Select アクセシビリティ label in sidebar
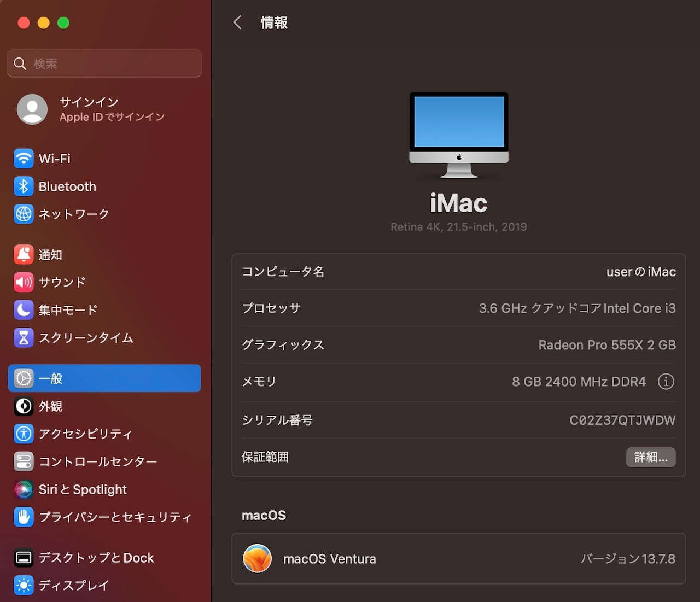The height and width of the screenshot is (602, 700). point(86,434)
